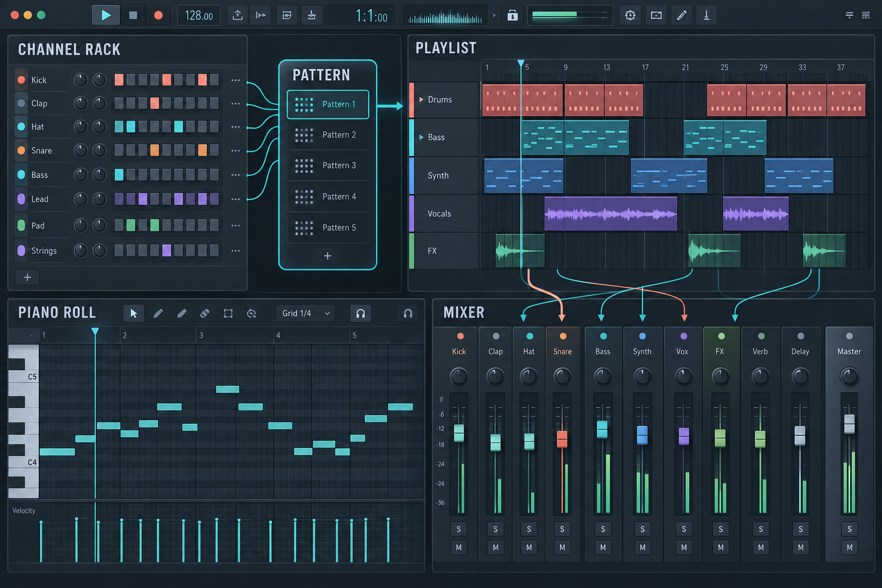Click the small arrow right of the waveform display
Screen dimensions: 882x588
(494, 16)
